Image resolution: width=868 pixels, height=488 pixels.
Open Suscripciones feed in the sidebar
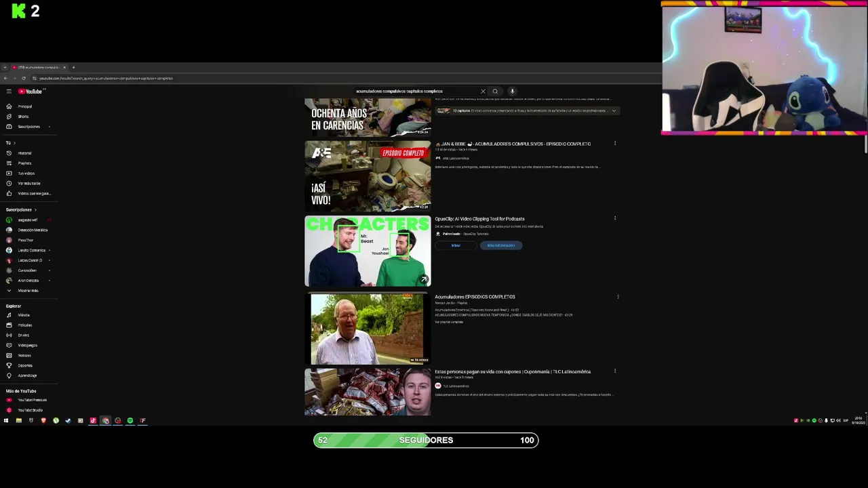click(28, 127)
